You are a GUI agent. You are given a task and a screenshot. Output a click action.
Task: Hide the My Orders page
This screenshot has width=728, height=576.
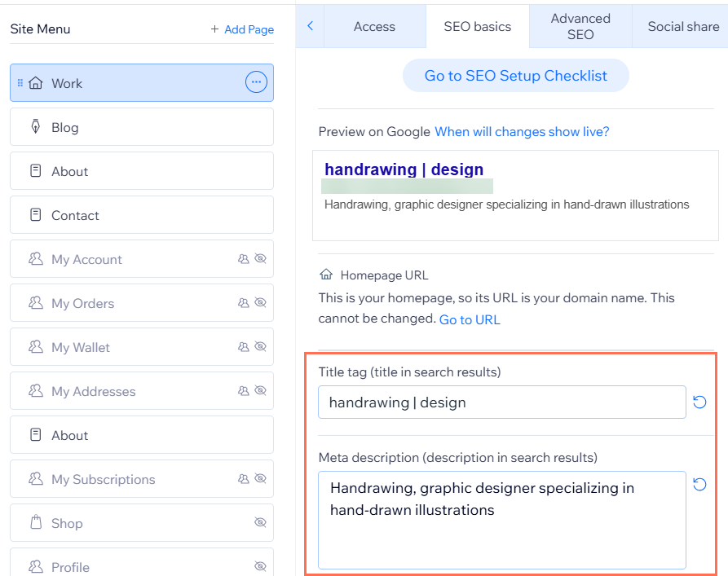pyautogui.click(x=260, y=302)
